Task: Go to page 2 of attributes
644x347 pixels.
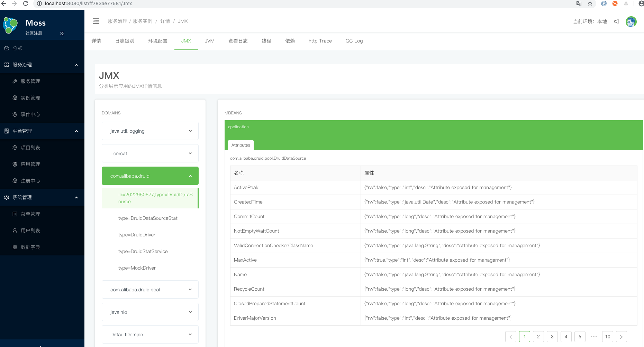Action: pyautogui.click(x=538, y=337)
